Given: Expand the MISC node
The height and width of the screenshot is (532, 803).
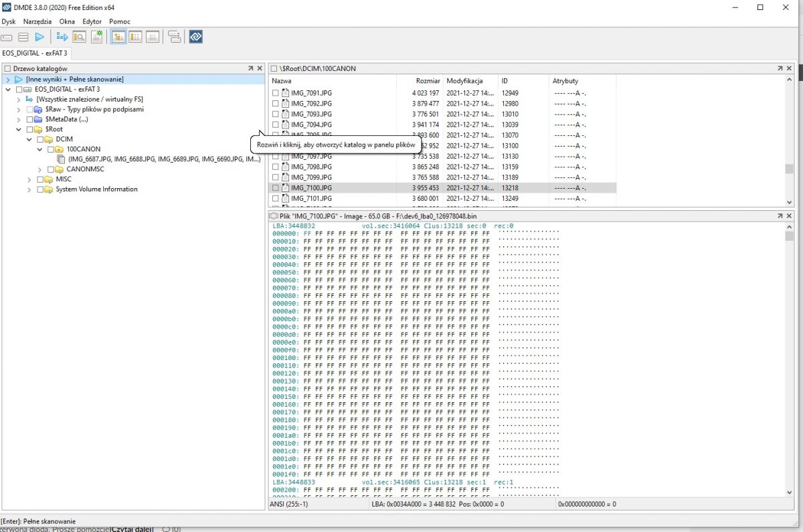Looking at the screenshot, I should pyautogui.click(x=29, y=179).
